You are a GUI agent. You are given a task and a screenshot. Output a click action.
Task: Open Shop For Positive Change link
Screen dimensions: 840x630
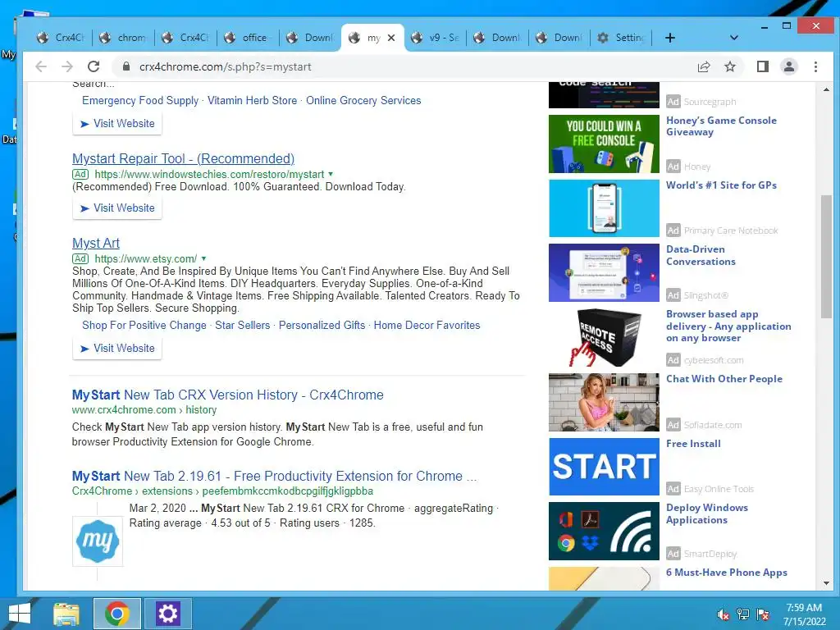click(x=144, y=325)
